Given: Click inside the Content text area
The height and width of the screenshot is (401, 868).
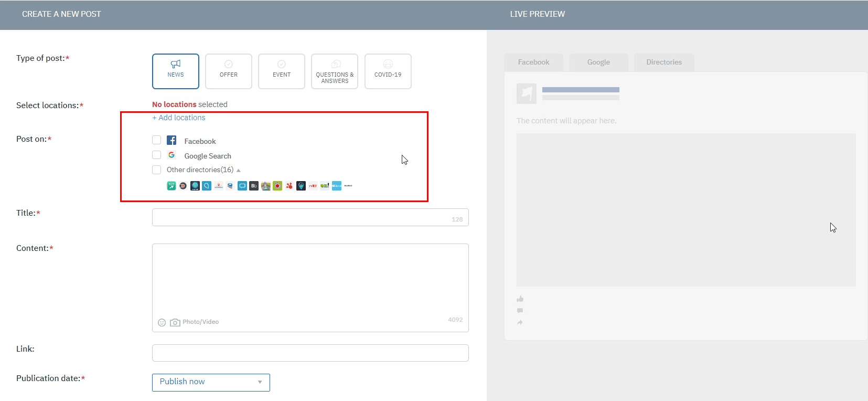Looking at the screenshot, I should 310,288.
